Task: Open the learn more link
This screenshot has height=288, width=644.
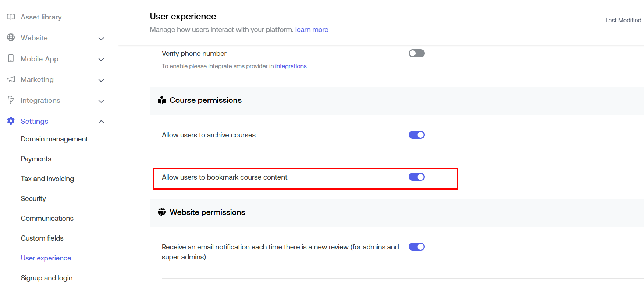Action: [x=312, y=29]
